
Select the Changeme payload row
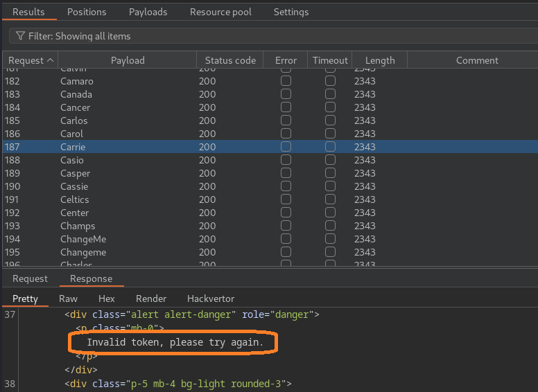83,252
